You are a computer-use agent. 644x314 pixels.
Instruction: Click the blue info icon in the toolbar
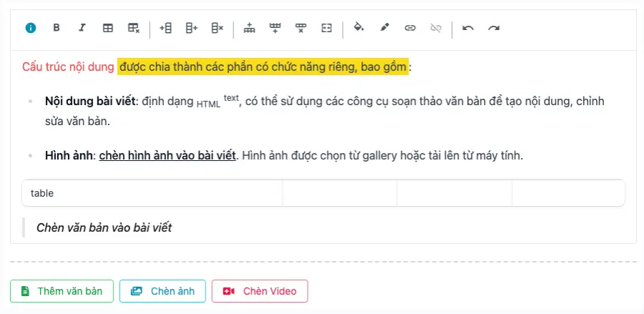(x=31, y=28)
